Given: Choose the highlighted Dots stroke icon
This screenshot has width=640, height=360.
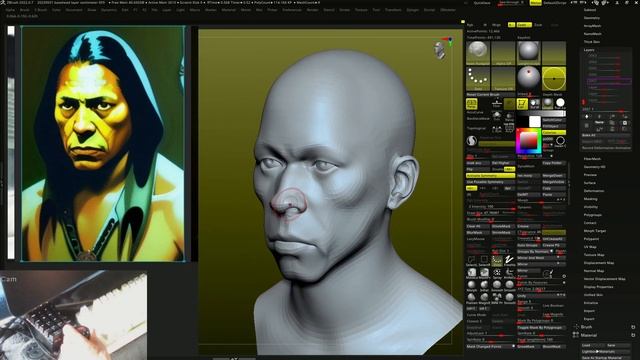Looking at the screenshot, I should 497,261.
